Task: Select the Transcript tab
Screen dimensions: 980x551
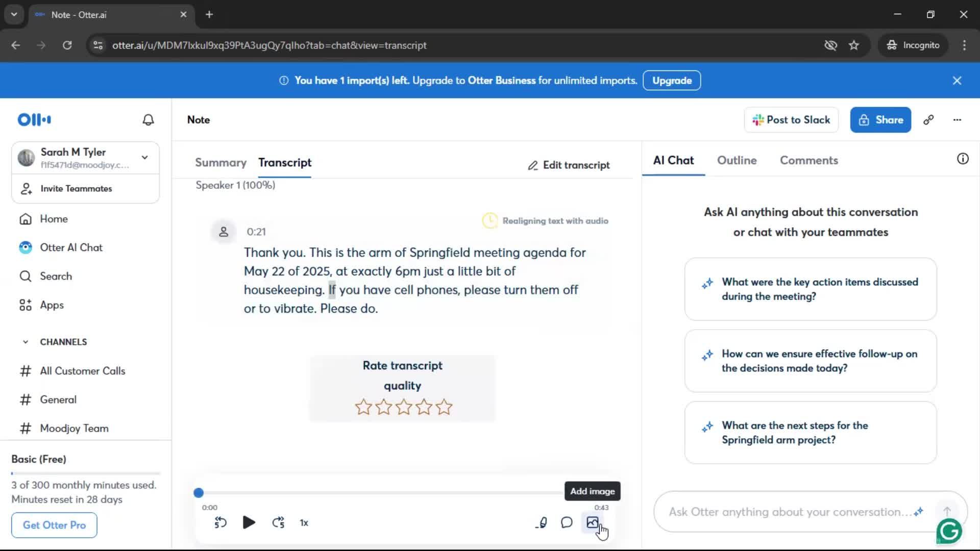Action: click(285, 163)
